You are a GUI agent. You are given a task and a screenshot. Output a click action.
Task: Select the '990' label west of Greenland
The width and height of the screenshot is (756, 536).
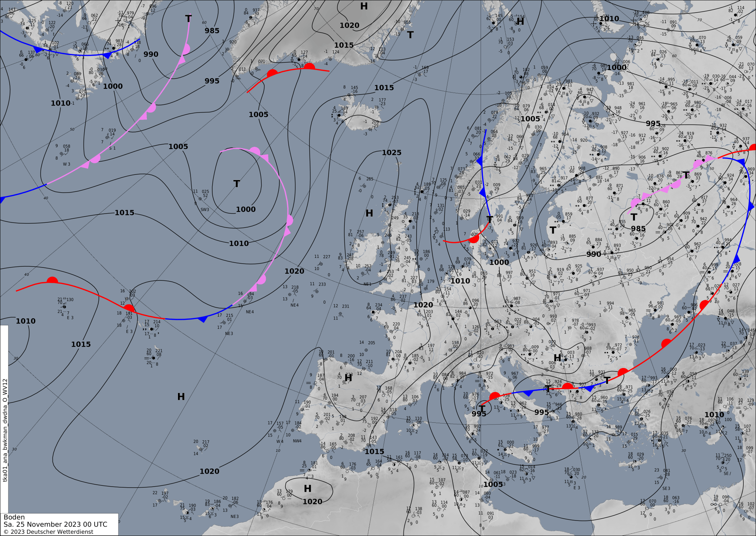click(151, 54)
